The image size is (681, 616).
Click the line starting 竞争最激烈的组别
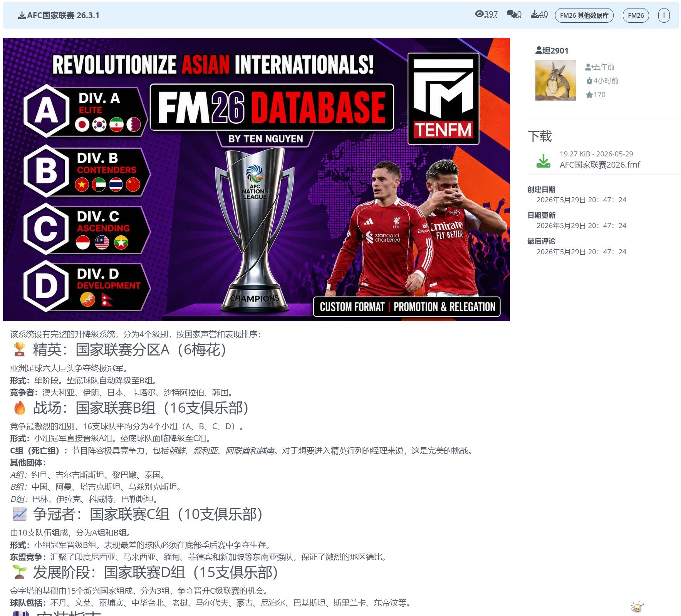coord(128,426)
